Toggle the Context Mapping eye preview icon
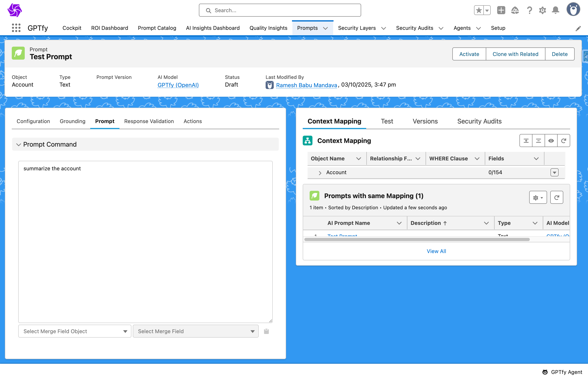This screenshot has width=588, height=380. pyautogui.click(x=551, y=141)
